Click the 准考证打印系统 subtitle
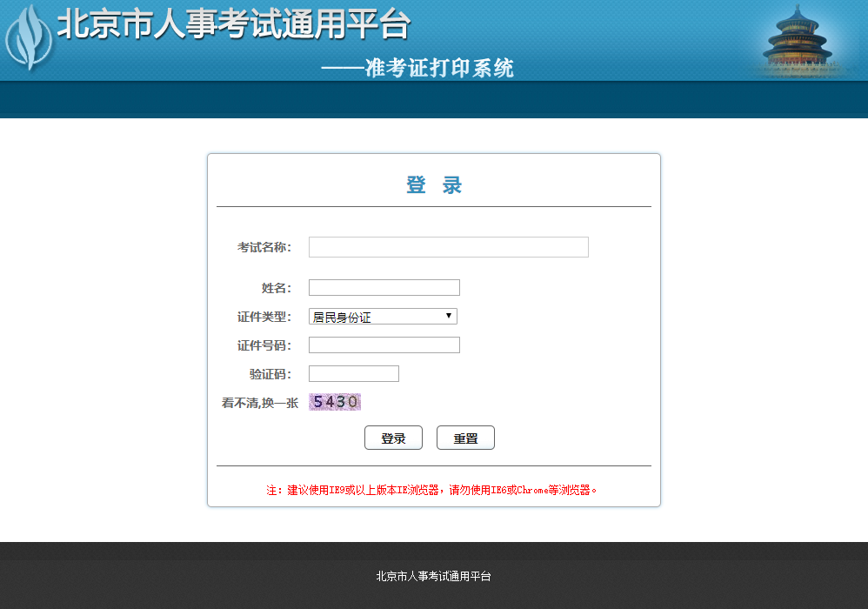Screen dimensions: 868x609 tap(417, 68)
